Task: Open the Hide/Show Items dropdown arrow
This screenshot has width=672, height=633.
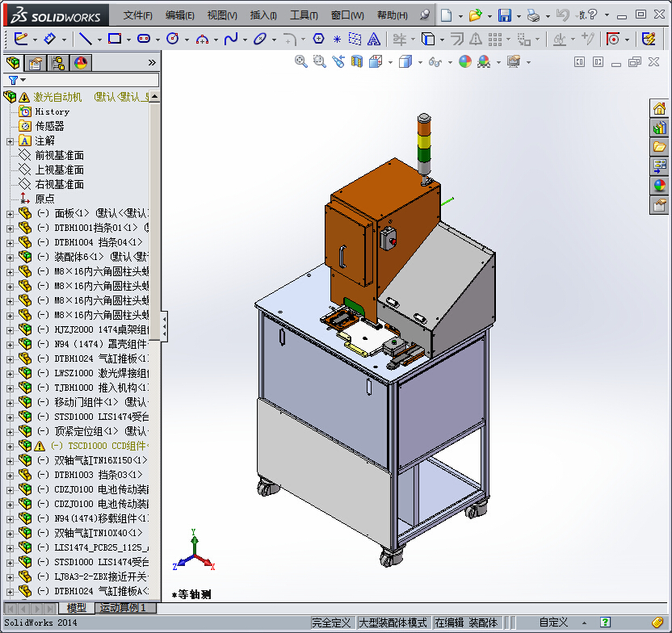Action: (450, 62)
